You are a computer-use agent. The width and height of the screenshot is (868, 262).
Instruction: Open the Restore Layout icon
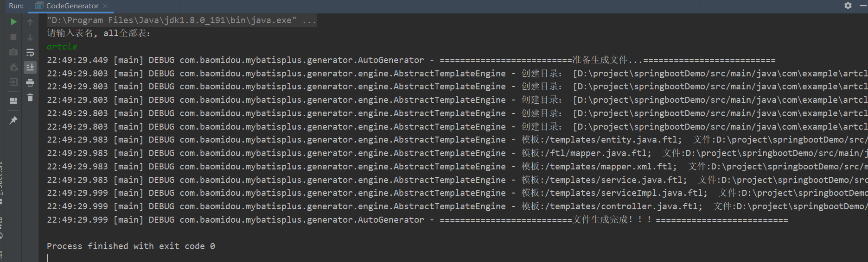(x=13, y=100)
